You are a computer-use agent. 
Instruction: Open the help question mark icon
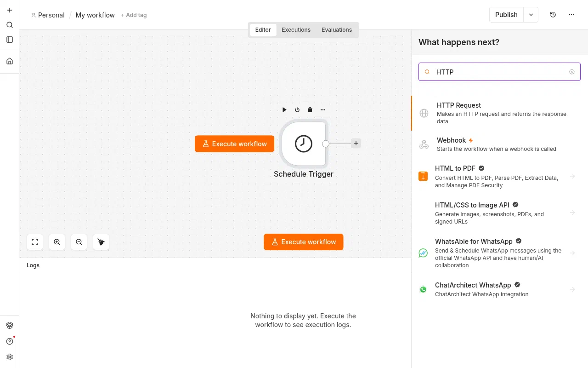click(x=10, y=341)
